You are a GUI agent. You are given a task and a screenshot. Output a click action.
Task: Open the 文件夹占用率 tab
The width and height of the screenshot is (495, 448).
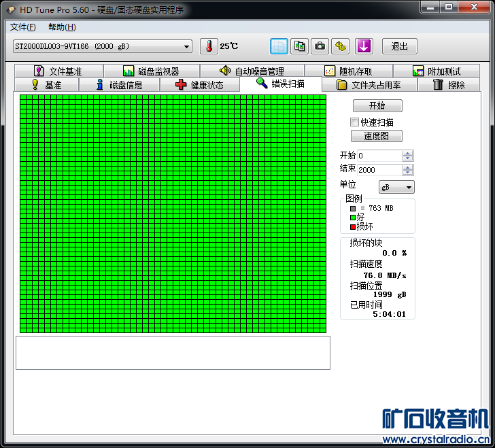tap(369, 84)
